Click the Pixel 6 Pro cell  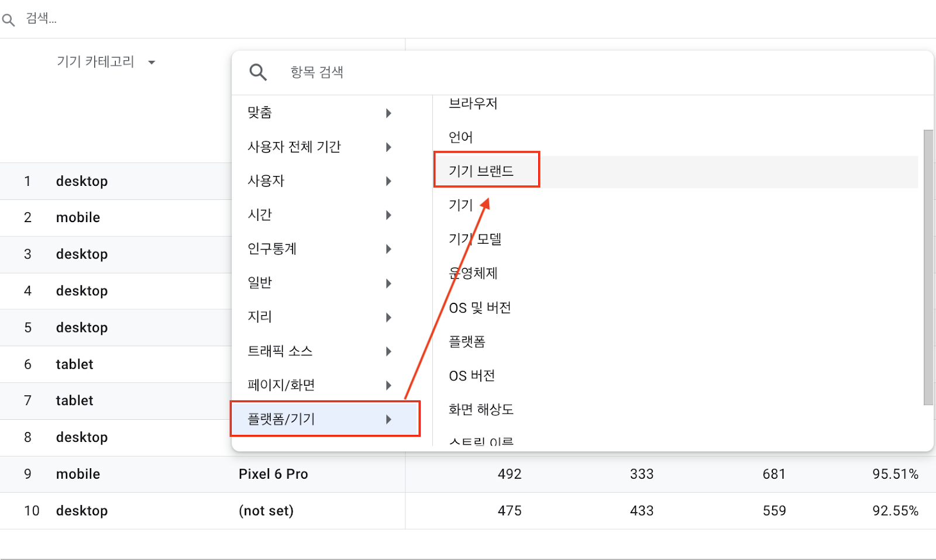pyautogui.click(x=273, y=474)
